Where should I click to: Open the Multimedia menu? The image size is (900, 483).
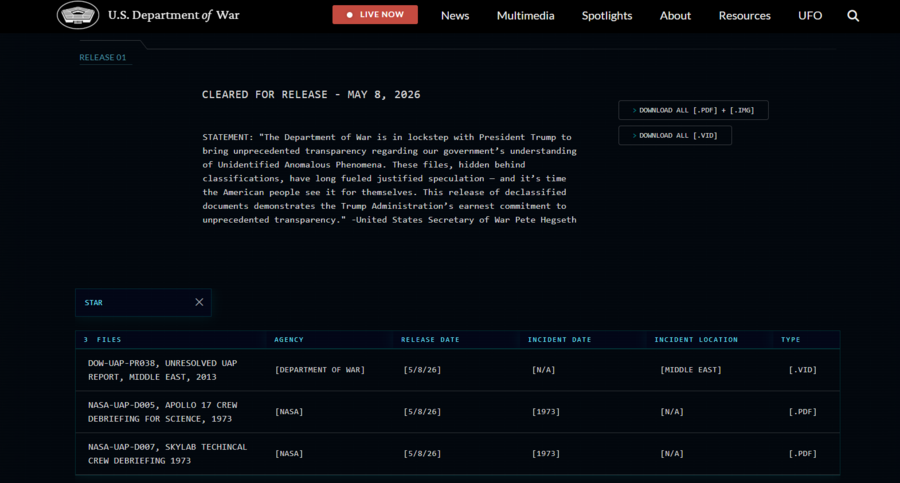click(x=525, y=16)
